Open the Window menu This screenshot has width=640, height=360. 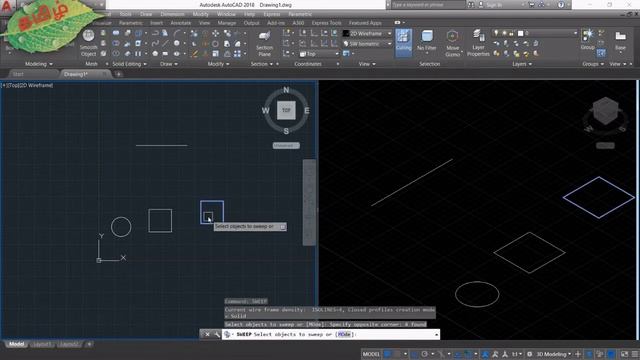pyautogui.click(x=226, y=14)
